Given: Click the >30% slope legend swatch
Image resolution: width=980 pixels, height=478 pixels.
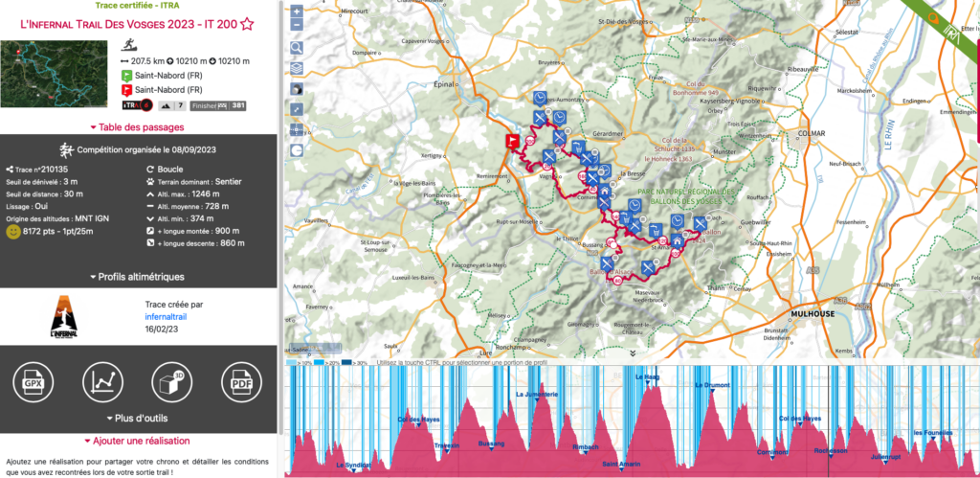Looking at the screenshot, I should (348, 362).
